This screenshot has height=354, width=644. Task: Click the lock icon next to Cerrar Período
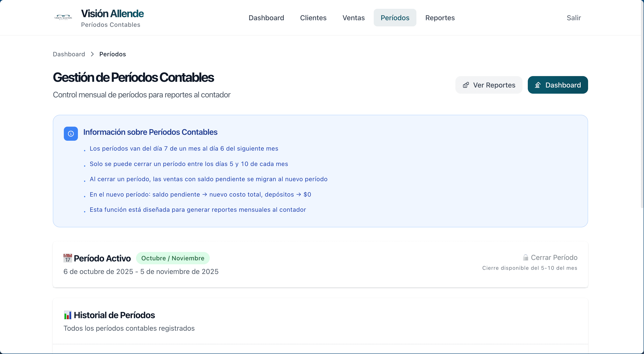[x=526, y=257]
